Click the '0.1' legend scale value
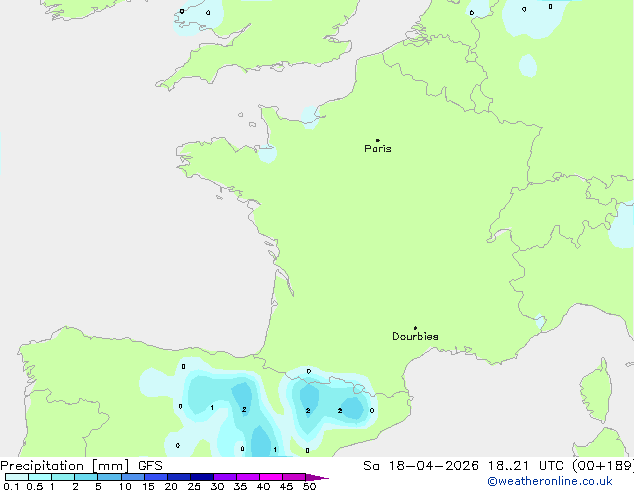This screenshot has height=490, width=634. coord(11,486)
